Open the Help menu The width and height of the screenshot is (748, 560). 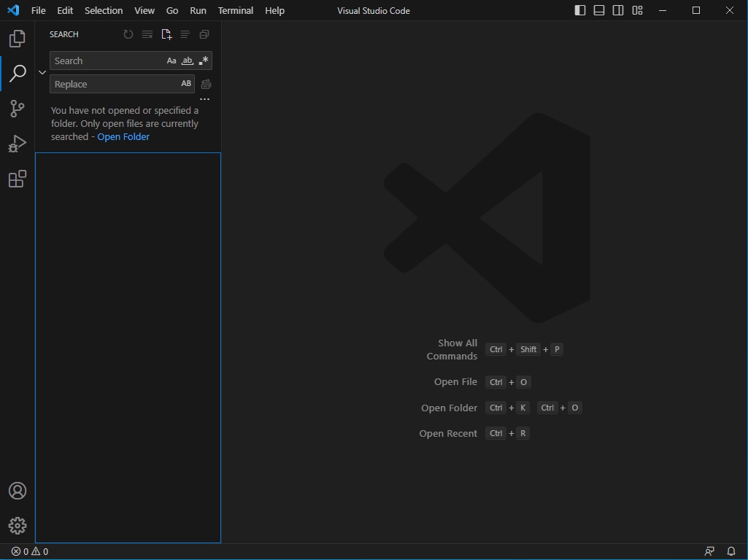(275, 10)
